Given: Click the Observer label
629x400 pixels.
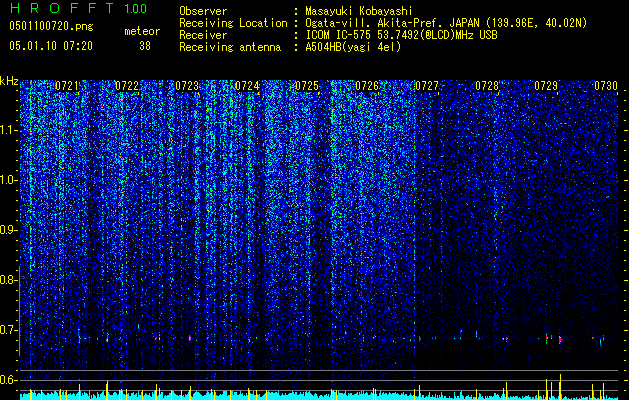Looking at the screenshot, I should pos(203,11).
